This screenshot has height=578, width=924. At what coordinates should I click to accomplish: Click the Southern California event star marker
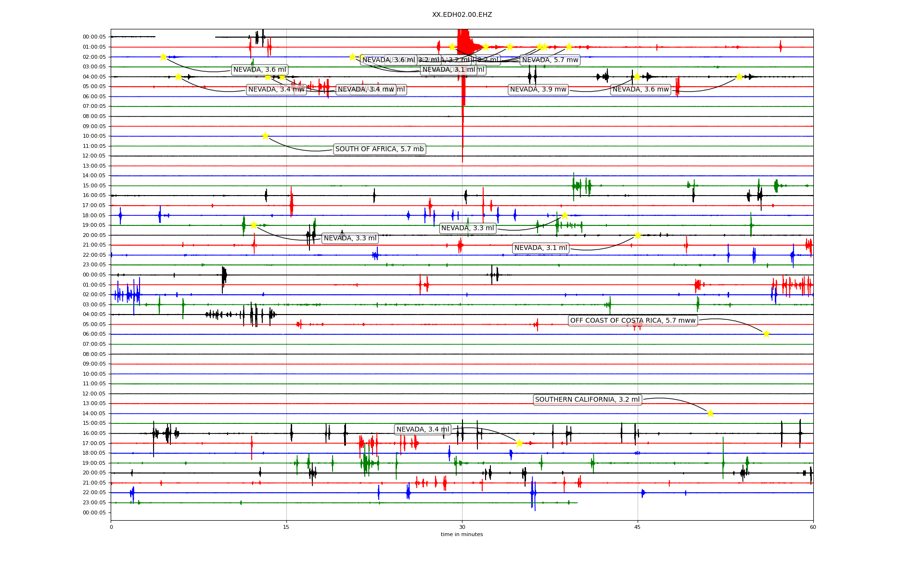click(710, 413)
